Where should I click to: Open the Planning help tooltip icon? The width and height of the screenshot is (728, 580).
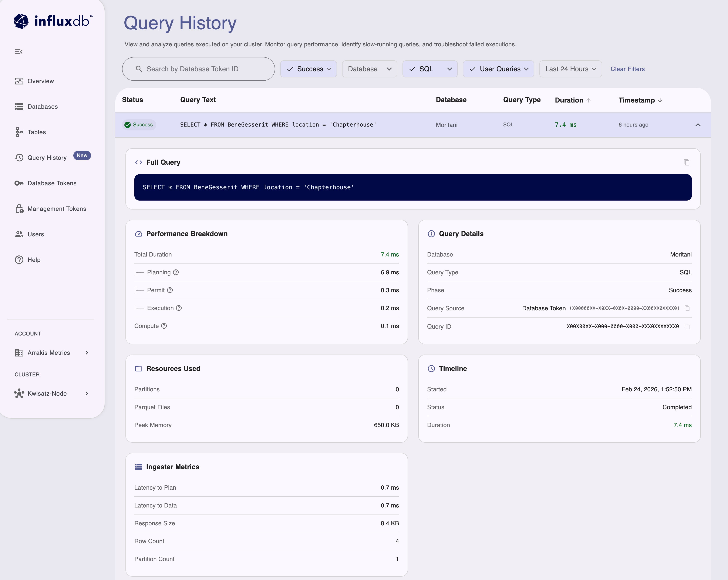click(x=176, y=272)
